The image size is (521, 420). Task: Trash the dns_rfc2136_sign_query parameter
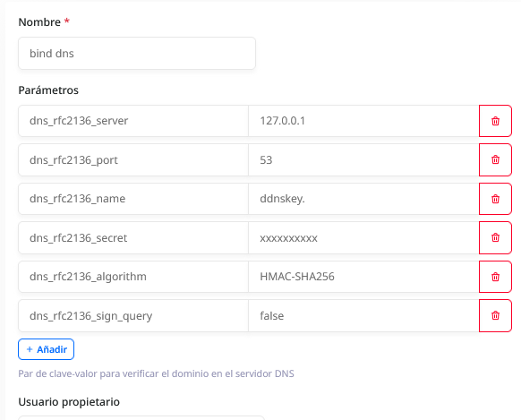pyautogui.click(x=495, y=315)
